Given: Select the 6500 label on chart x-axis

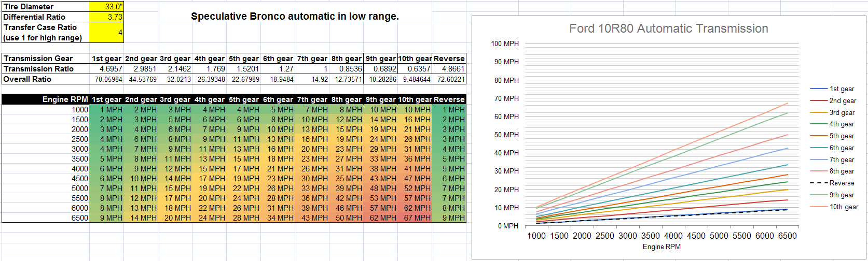Looking at the screenshot, I should 787,236.
